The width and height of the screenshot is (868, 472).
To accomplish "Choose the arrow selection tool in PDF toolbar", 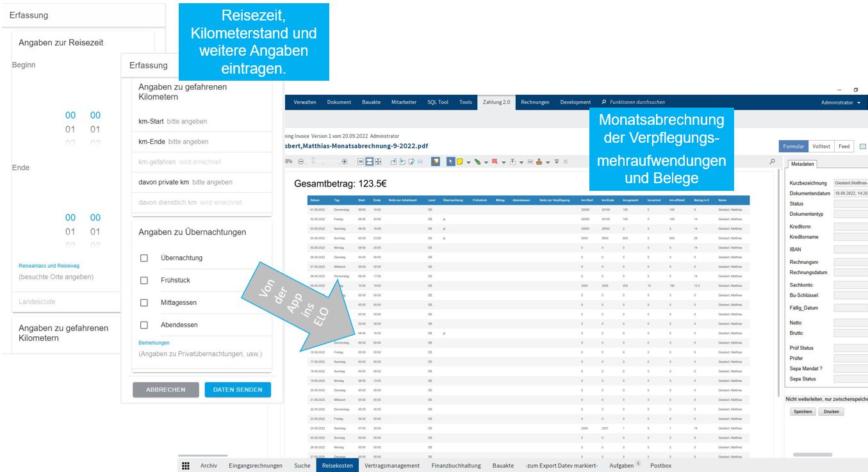I will tap(451, 161).
